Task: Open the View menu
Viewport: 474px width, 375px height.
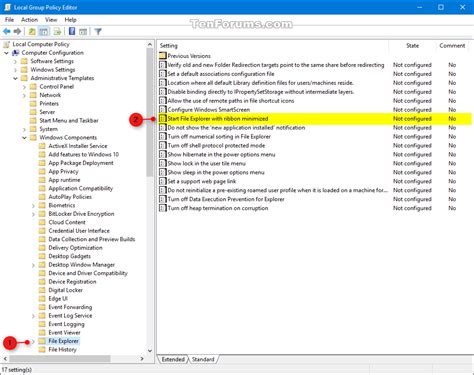Action: 51,20
